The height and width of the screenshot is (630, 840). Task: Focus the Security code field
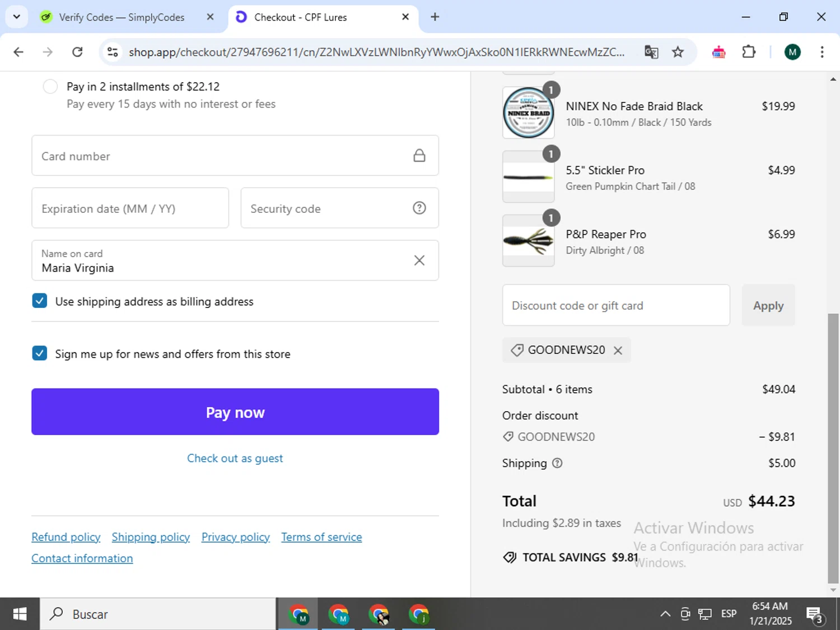click(339, 208)
